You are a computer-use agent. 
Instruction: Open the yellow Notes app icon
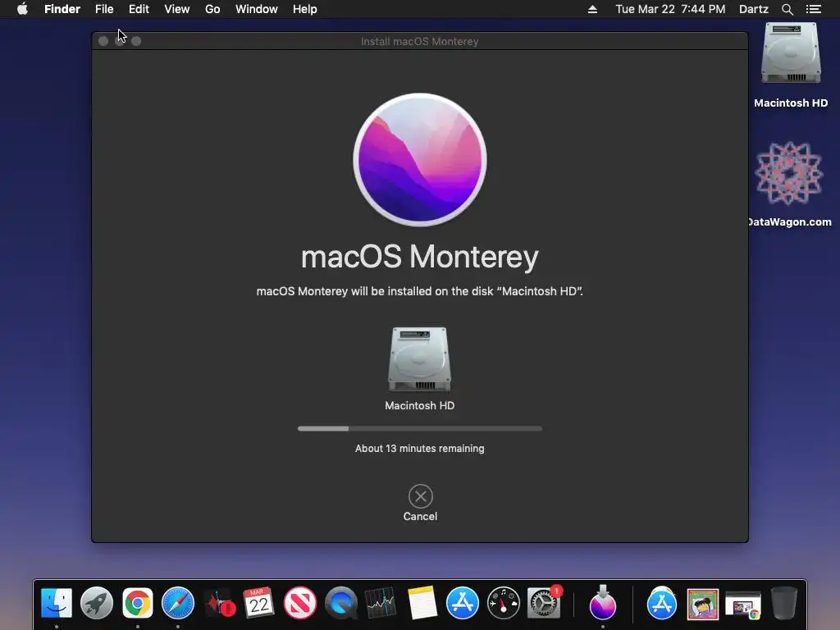pos(422,603)
